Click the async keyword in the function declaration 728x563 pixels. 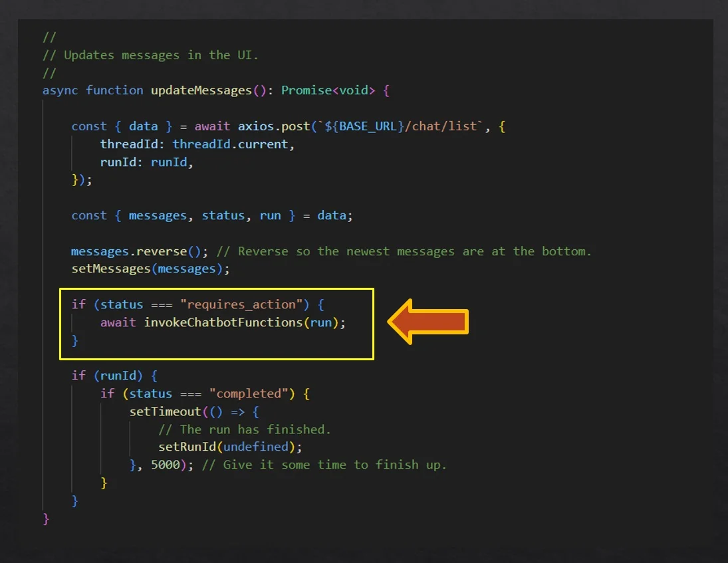[61, 90]
